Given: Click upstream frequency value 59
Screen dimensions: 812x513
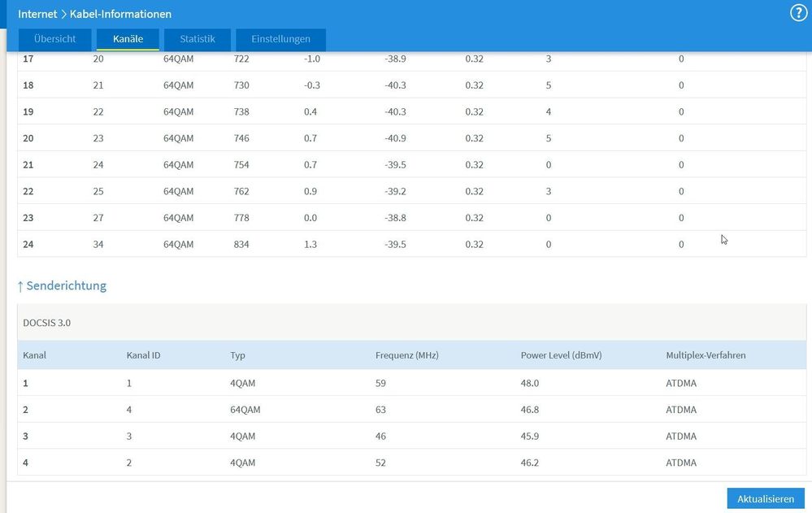Looking at the screenshot, I should (380, 383).
